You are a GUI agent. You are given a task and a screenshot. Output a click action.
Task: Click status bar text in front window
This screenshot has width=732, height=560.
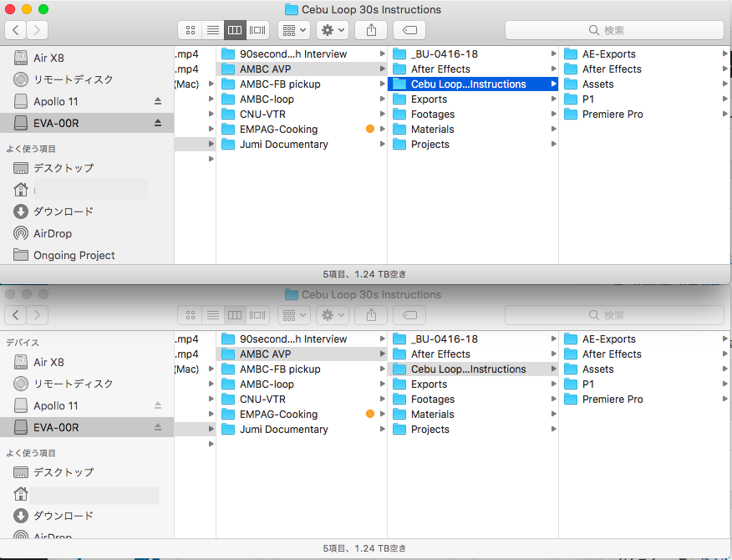pos(364,274)
